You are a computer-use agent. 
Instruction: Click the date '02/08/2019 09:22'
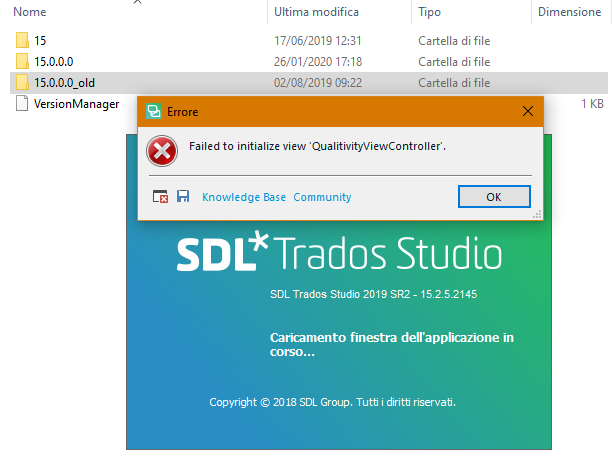[318, 83]
